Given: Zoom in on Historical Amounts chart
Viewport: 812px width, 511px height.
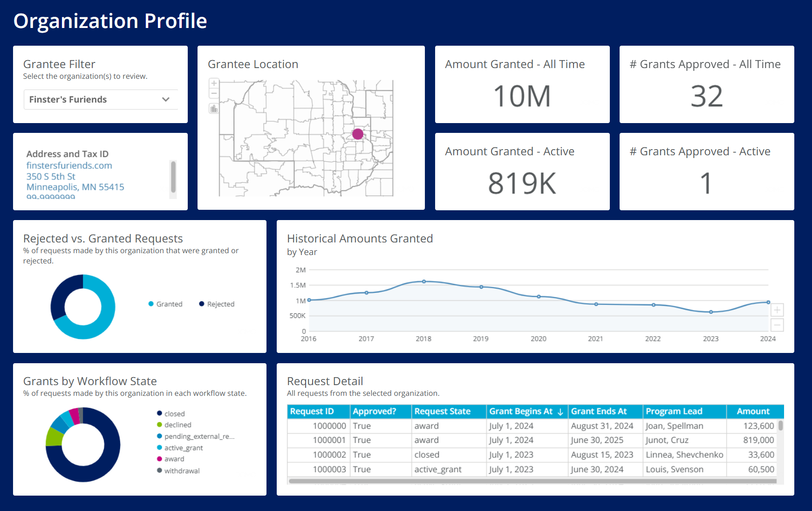Looking at the screenshot, I should pyautogui.click(x=777, y=310).
